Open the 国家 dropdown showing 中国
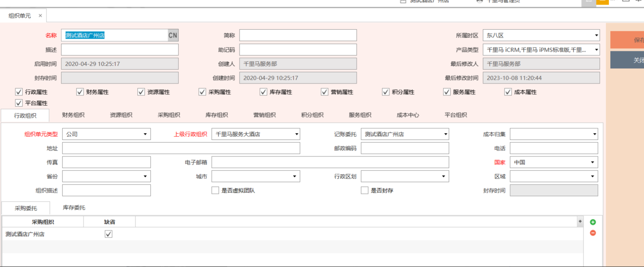644x267 pixels. click(x=592, y=162)
